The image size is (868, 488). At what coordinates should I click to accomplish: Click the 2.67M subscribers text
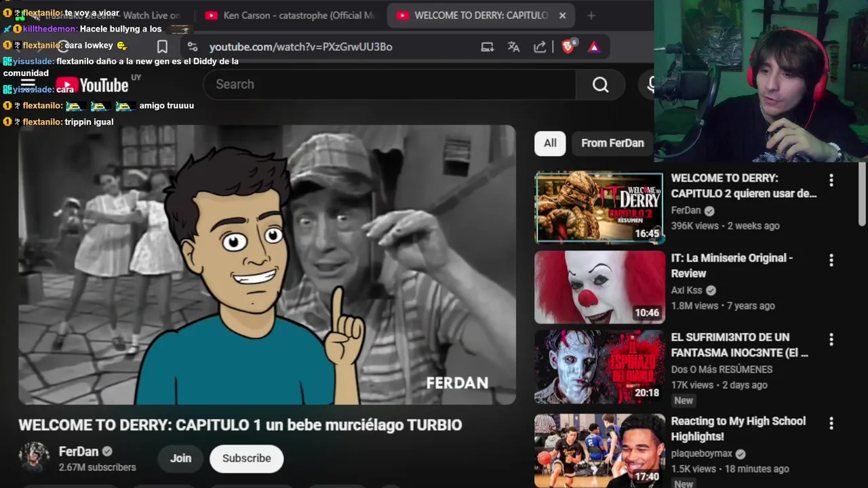[x=97, y=468]
